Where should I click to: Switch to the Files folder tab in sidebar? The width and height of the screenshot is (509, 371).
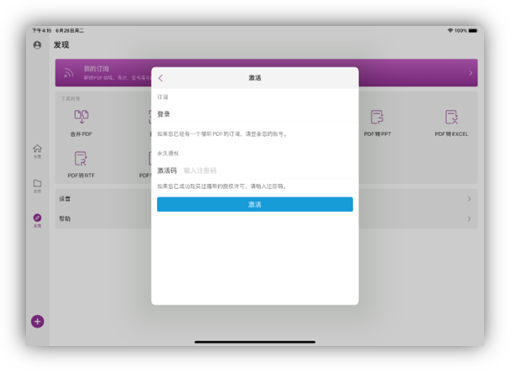click(37, 186)
